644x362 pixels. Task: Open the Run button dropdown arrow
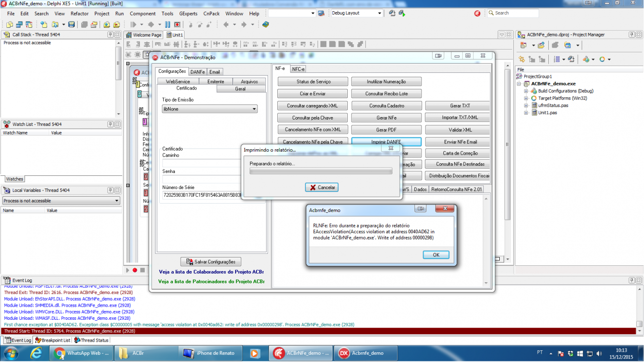tap(141, 24)
